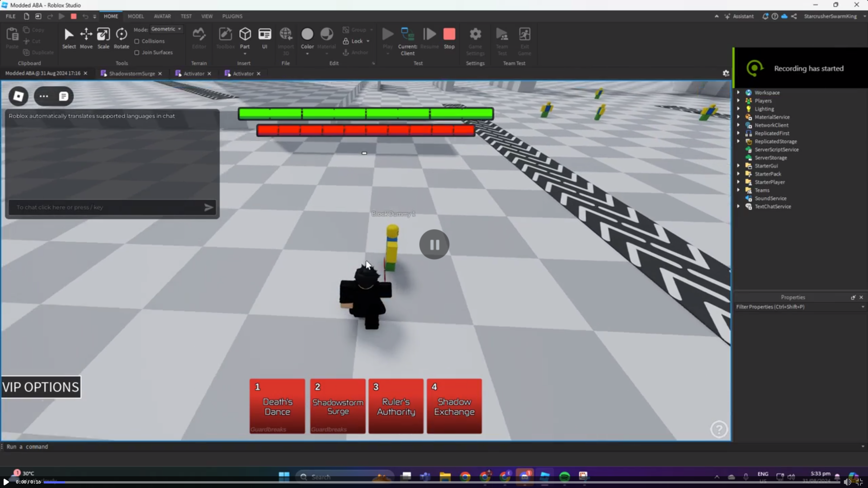The width and height of the screenshot is (868, 488).
Task: Toggle the Join Surfaces checkbox
Action: tap(137, 52)
